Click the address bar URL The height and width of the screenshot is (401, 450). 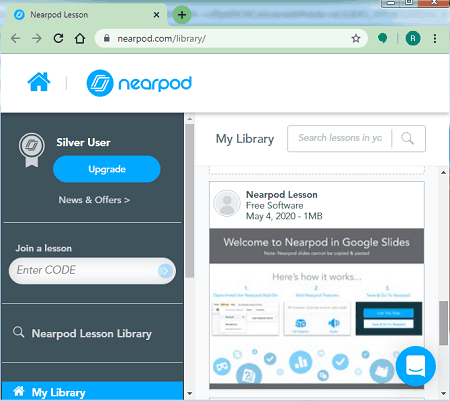[x=162, y=39]
